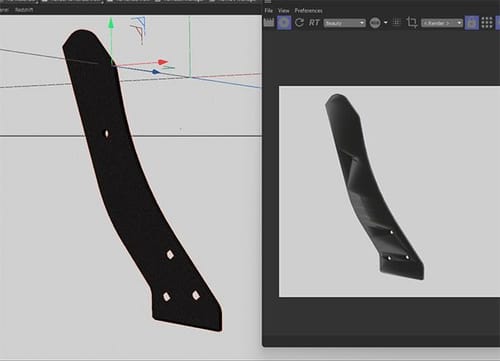
Task: Toggle the IPR render button
Action: tap(284, 23)
